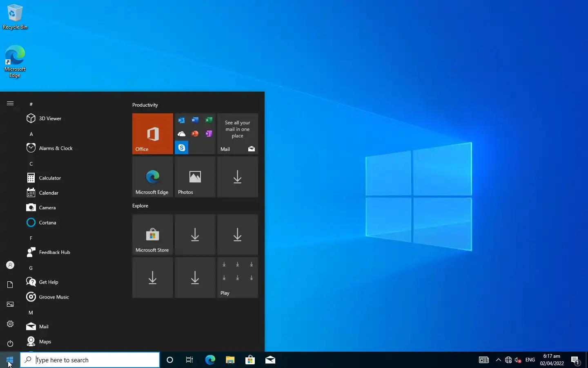
Task: Select the Microsoft Edge desktop shortcut
Action: click(15, 61)
